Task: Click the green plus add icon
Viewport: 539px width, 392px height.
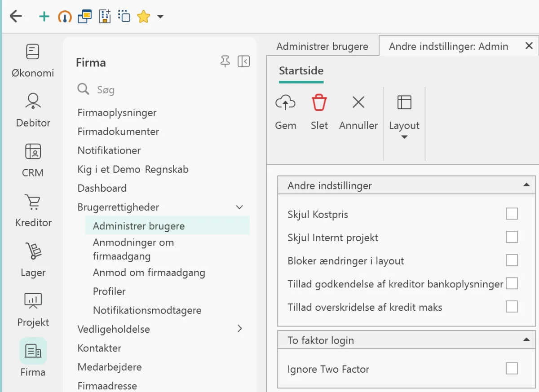Action: point(44,17)
